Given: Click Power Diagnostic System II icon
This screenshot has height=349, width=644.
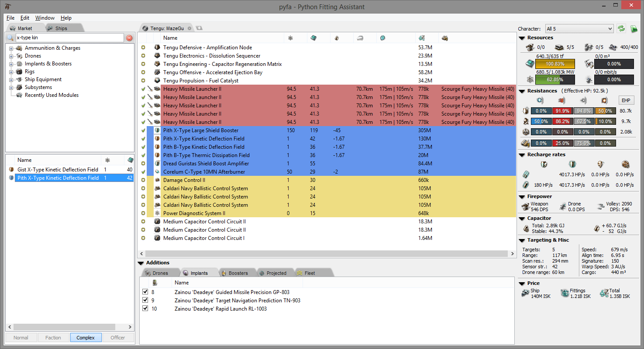Looking at the screenshot, I should click(x=157, y=213).
